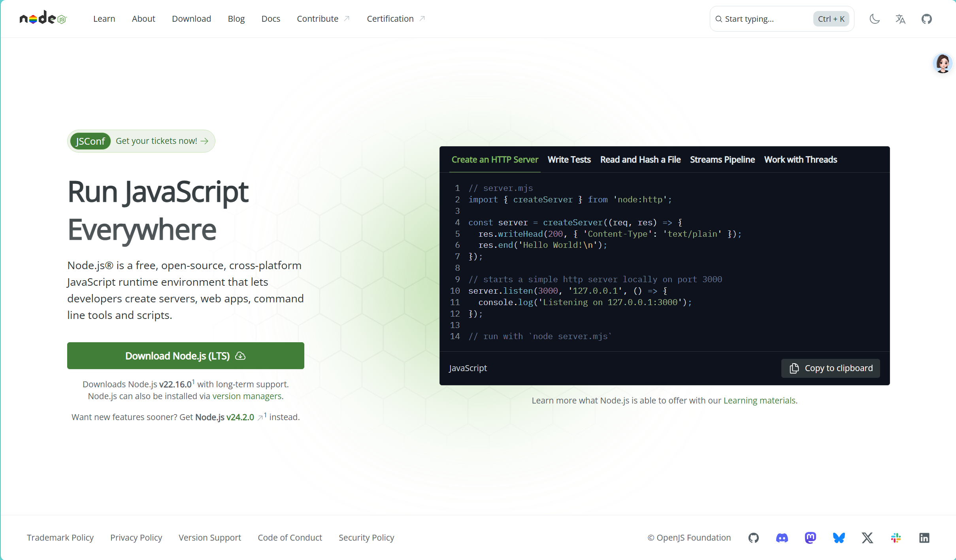
Task: Open the X (Twitter) icon in footer
Action: (x=867, y=537)
